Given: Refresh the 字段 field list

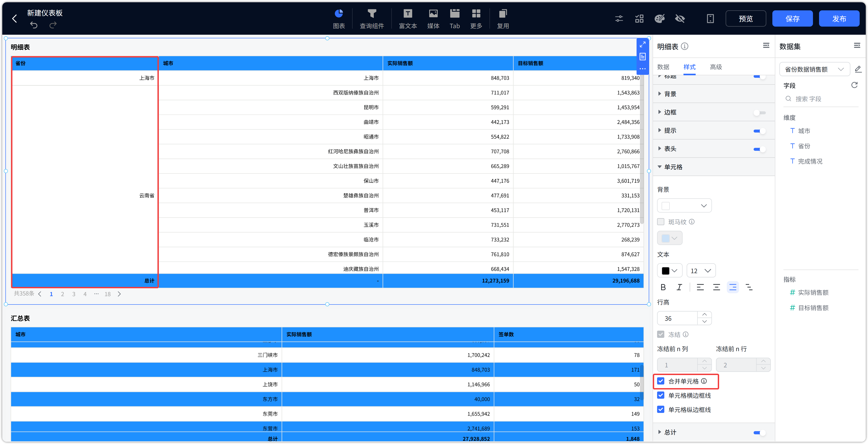Looking at the screenshot, I should click(x=854, y=85).
